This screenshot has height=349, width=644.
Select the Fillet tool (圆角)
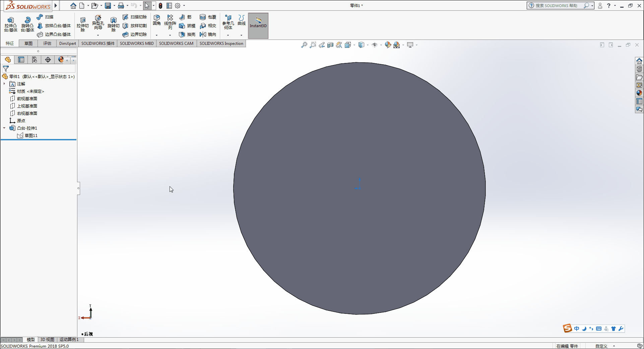pyautogui.click(x=157, y=20)
